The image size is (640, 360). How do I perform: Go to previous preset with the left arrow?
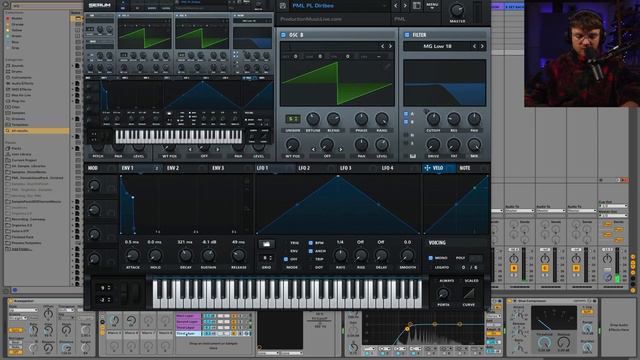pyautogui.click(x=396, y=6)
